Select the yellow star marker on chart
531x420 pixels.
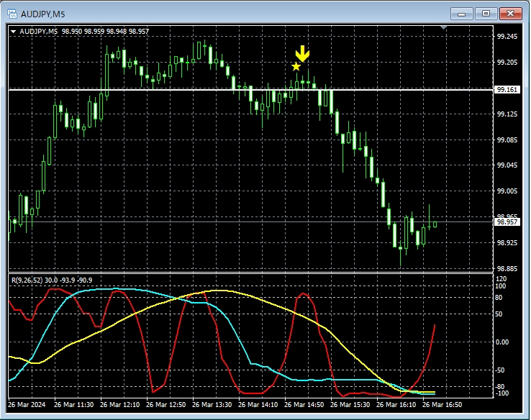[296, 67]
